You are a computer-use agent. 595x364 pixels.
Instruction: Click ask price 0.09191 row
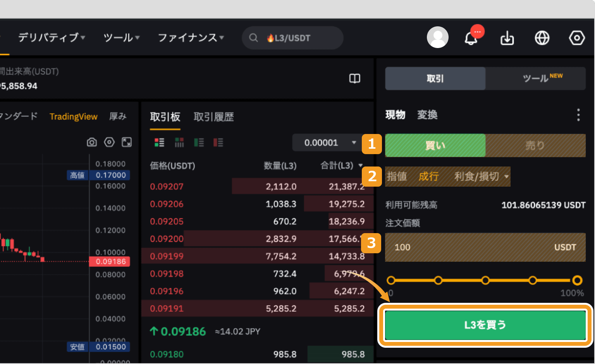[x=257, y=309]
